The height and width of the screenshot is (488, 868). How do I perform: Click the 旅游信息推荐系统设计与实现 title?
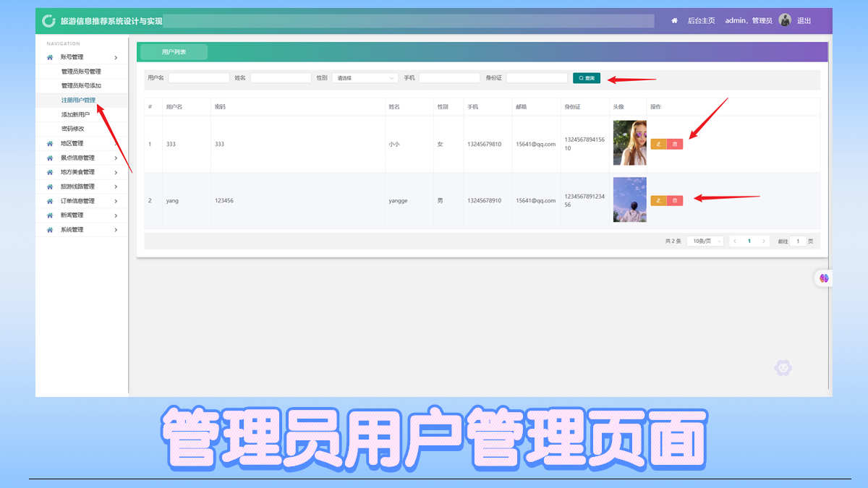pyautogui.click(x=111, y=21)
